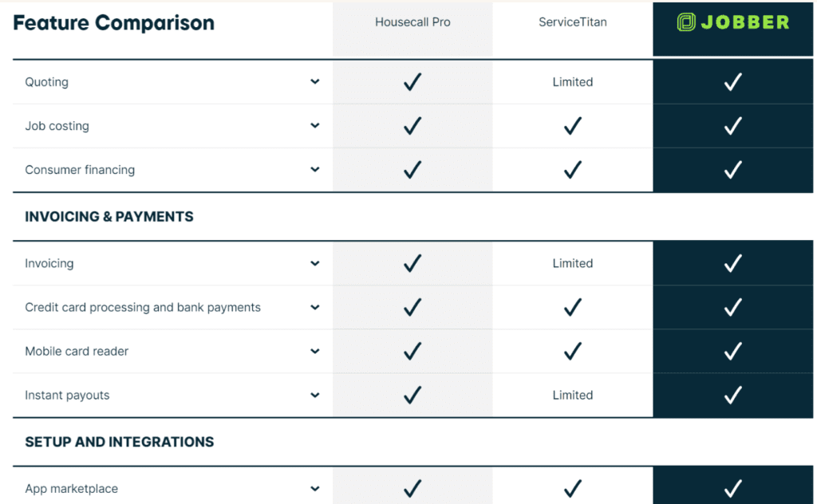Screen dimensions: 817x504
Task: Click ServiceTitan Limited text for Quoting
Action: coord(572,82)
